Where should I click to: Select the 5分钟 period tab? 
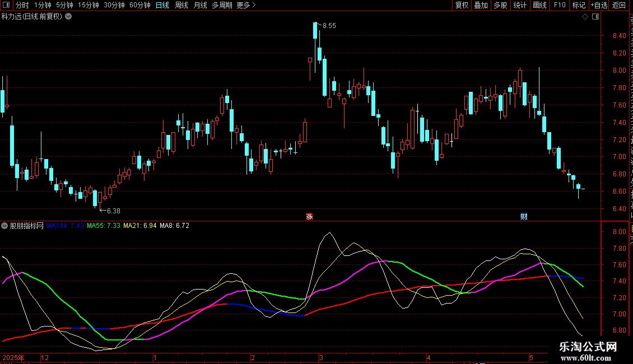(x=64, y=5)
